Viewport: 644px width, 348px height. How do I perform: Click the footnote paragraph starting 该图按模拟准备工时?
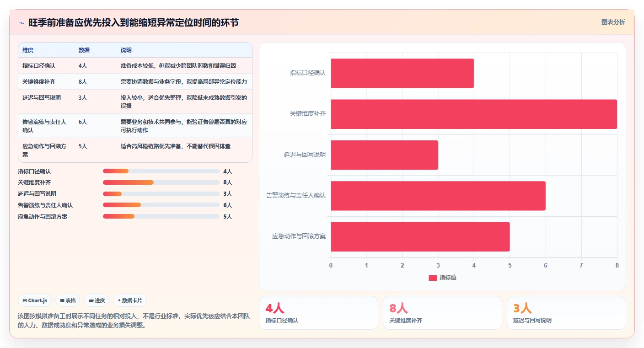click(134, 321)
